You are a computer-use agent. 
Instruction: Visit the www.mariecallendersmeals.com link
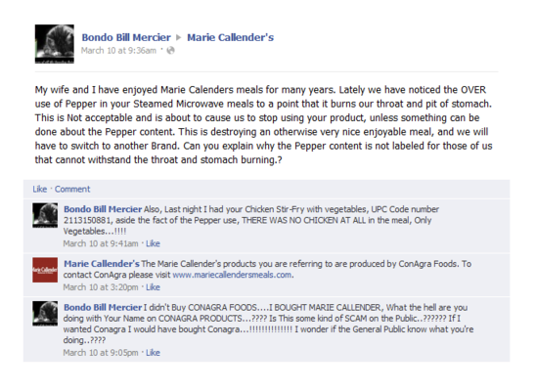(x=232, y=275)
